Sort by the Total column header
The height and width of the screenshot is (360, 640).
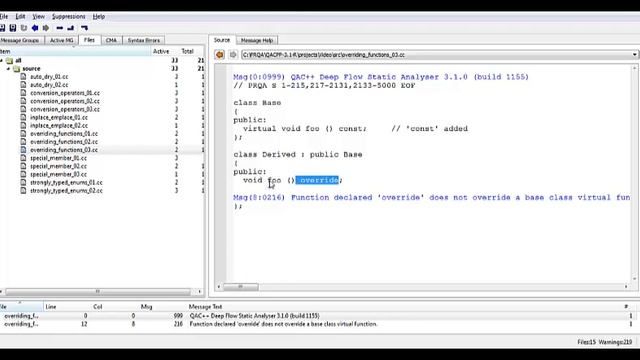tap(187, 51)
